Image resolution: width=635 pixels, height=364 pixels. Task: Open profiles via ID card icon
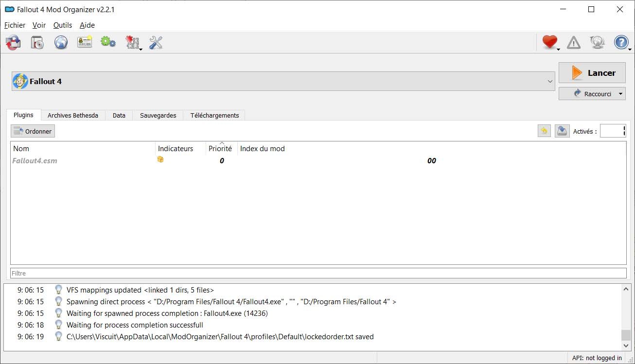[85, 43]
